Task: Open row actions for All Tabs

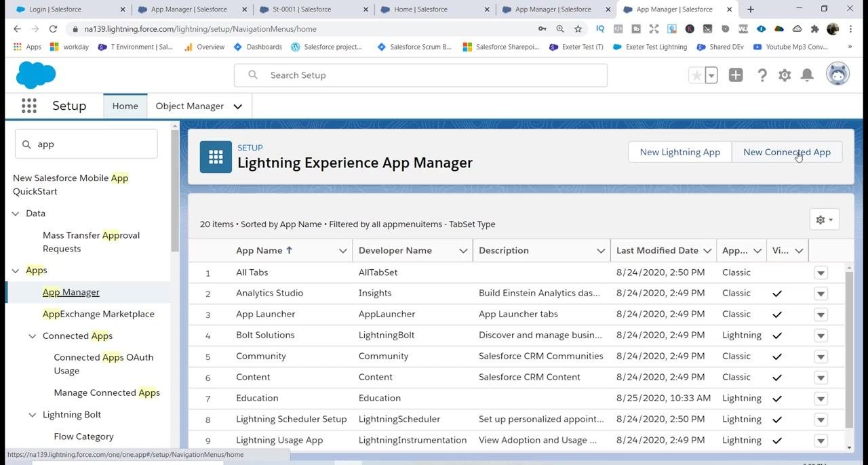Action: tap(821, 272)
